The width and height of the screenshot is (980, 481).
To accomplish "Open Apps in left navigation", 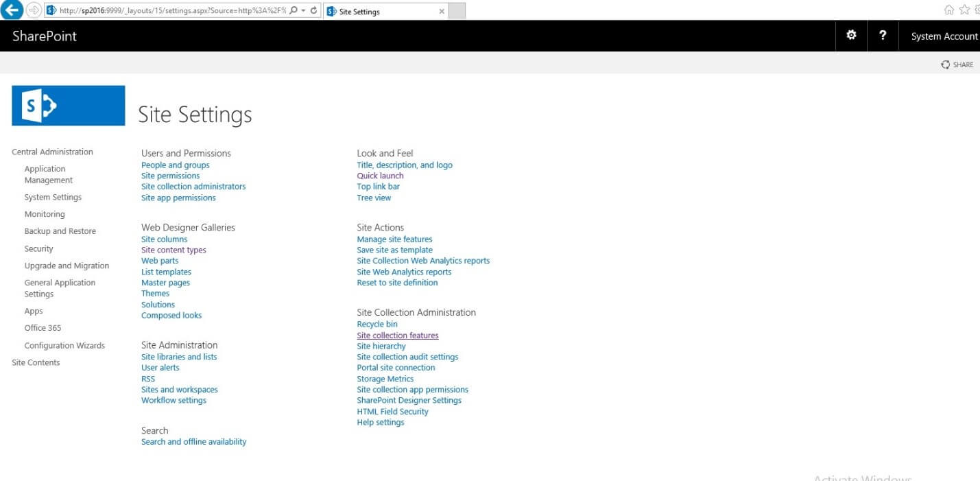I will point(34,312).
